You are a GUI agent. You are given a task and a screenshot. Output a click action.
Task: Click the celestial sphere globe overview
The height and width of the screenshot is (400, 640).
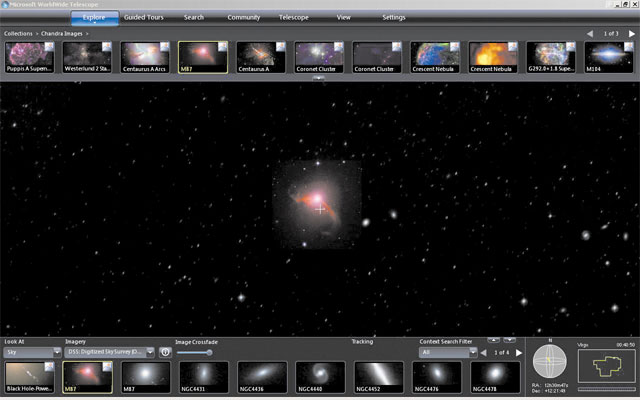549,362
